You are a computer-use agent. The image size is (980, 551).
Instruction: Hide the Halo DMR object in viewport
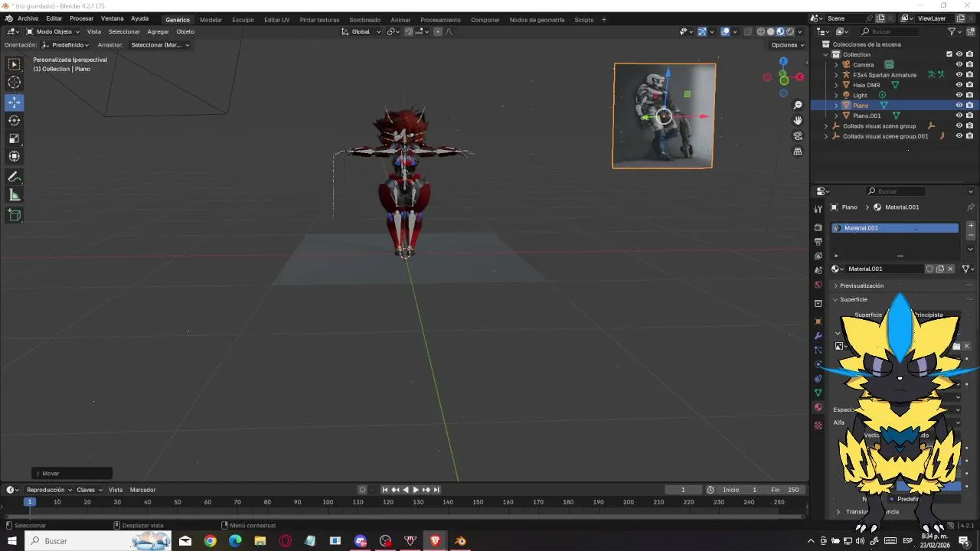959,85
